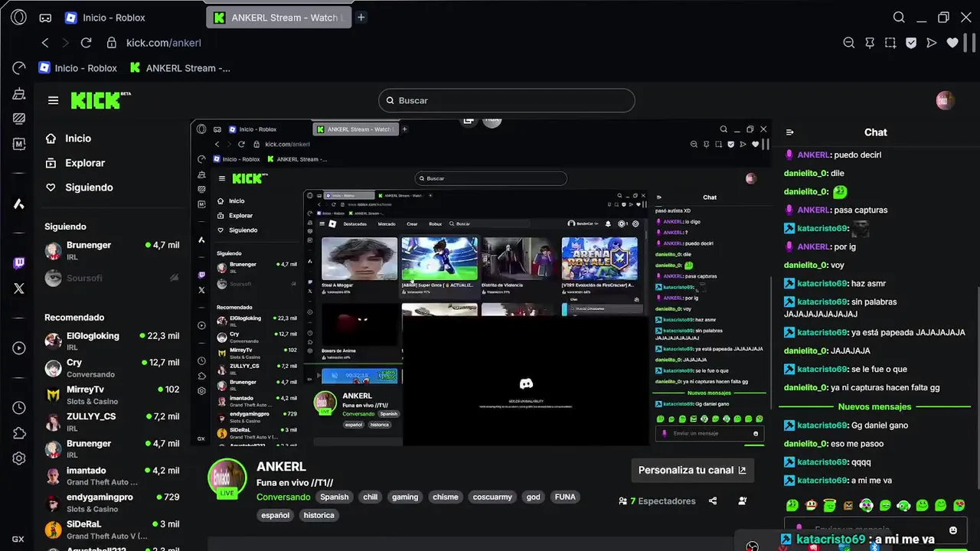Open Twitch panel in Opera sidebar
The width and height of the screenshot is (980, 551).
tap(19, 263)
